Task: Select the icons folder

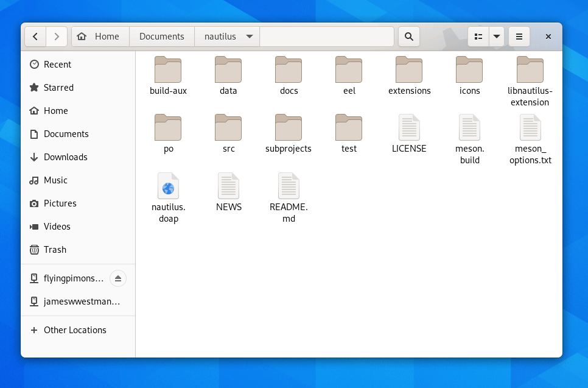Action: 469,76
